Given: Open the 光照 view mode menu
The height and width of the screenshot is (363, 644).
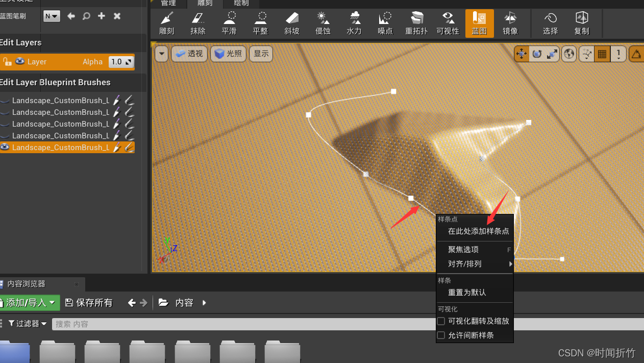Looking at the screenshot, I should click(229, 54).
